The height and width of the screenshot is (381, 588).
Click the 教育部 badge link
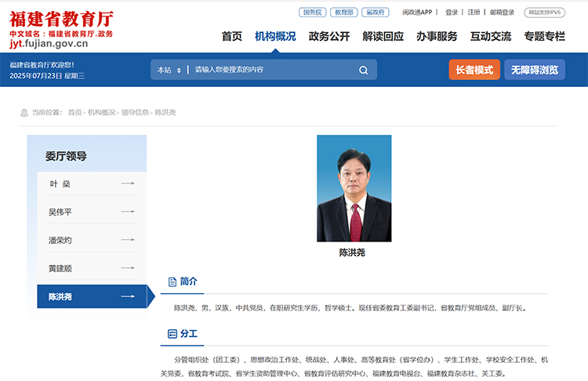tap(344, 13)
